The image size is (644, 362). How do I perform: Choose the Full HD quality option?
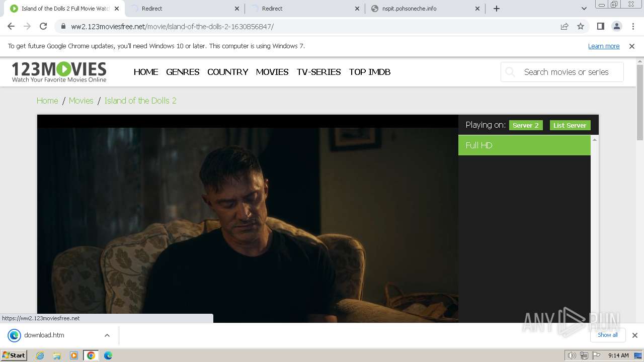tap(524, 145)
